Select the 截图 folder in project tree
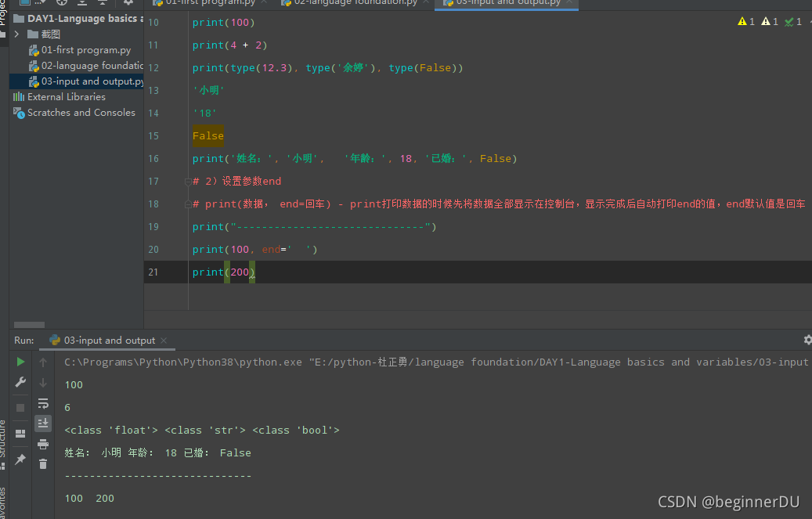Image resolution: width=812 pixels, height=519 pixels. tap(51, 34)
